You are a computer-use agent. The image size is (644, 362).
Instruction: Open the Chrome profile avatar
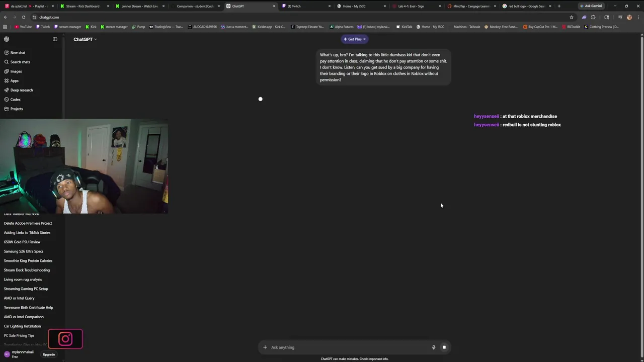pyautogui.click(x=629, y=17)
